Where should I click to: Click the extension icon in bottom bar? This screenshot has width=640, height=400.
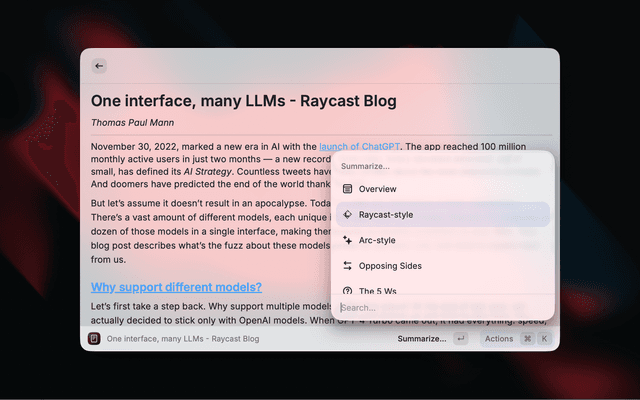coord(94,339)
